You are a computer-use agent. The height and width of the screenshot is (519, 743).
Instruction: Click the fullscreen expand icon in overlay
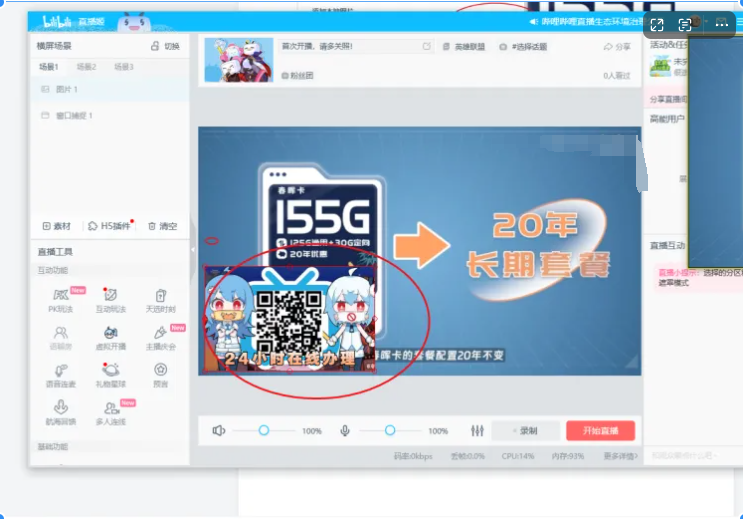tap(657, 25)
